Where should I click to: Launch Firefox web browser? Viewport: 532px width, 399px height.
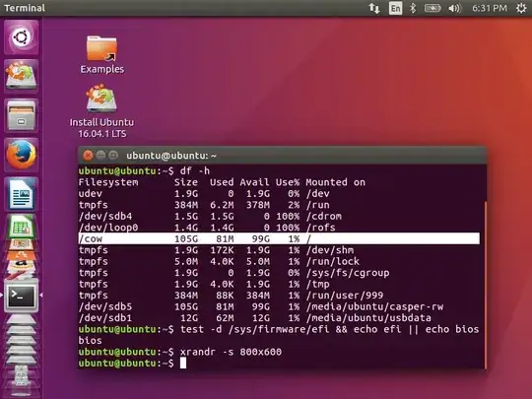(21, 155)
